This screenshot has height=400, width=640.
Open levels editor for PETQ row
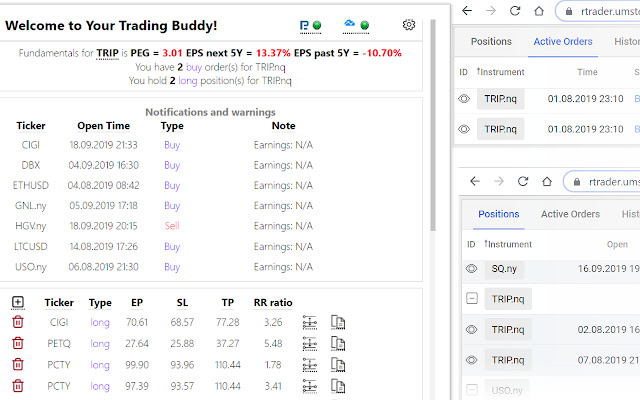310,344
